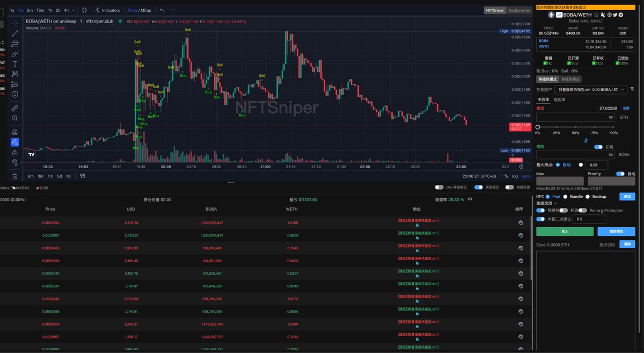Screen dimensions: 644x353
Task: Select the crosshair cursor tool
Action: [15, 24]
